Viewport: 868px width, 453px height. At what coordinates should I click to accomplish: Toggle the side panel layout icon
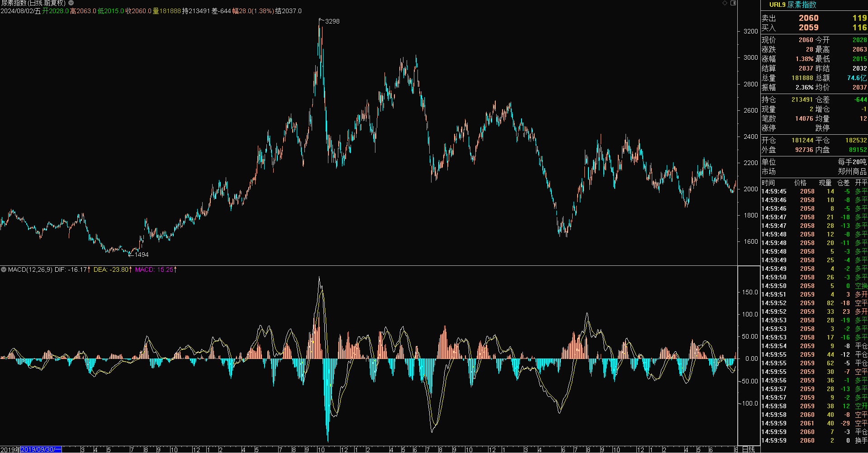(733, 3)
